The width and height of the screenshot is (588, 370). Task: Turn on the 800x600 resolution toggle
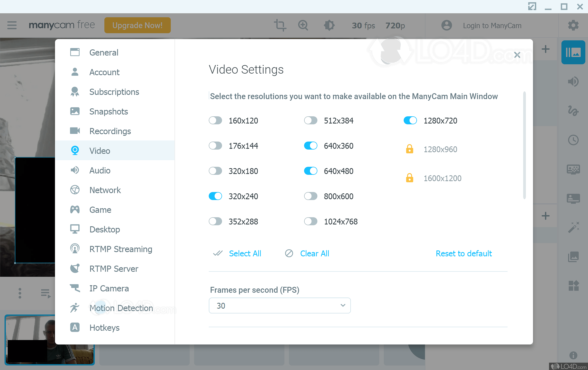pyautogui.click(x=310, y=196)
